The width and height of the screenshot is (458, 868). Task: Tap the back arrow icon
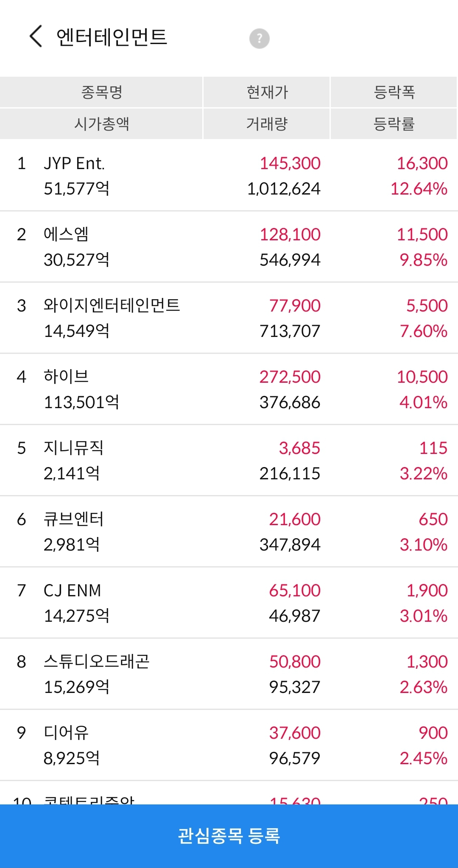36,36
